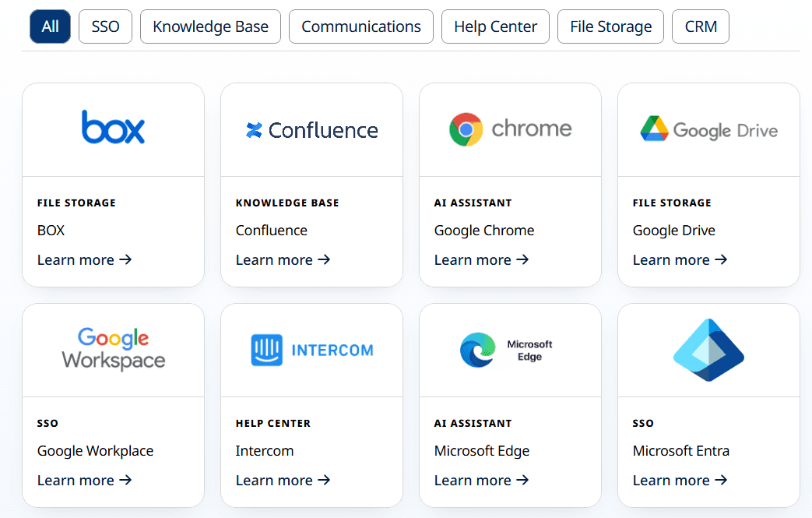Click the BOX card title
The height and width of the screenshot is (518, 812).
[51, 230]
